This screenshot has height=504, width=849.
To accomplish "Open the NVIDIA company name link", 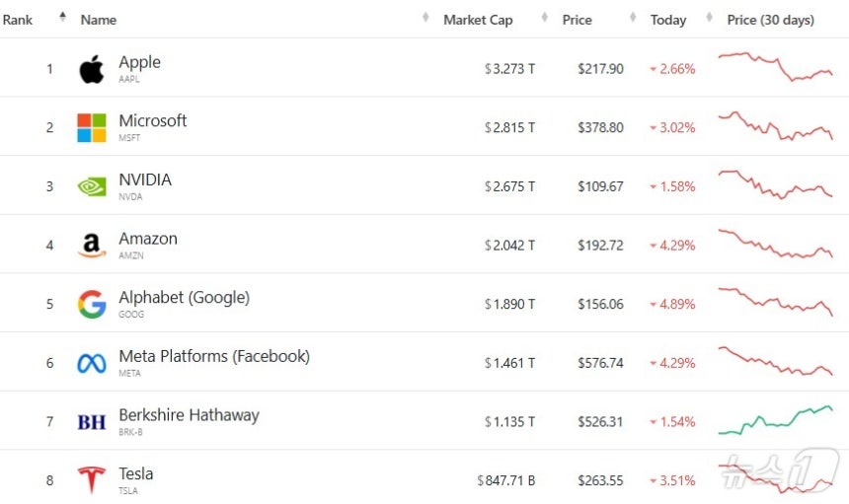I will point(145,180).
